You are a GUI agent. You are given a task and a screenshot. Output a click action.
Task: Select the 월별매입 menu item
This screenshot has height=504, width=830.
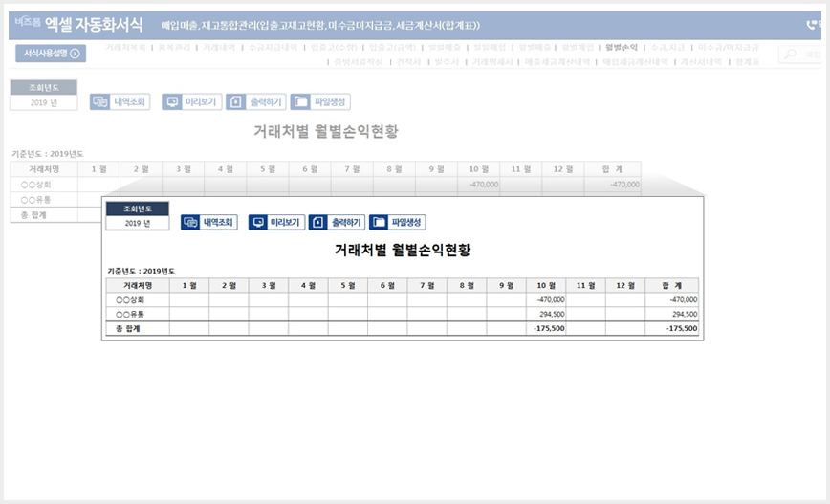tap(578, 47)
